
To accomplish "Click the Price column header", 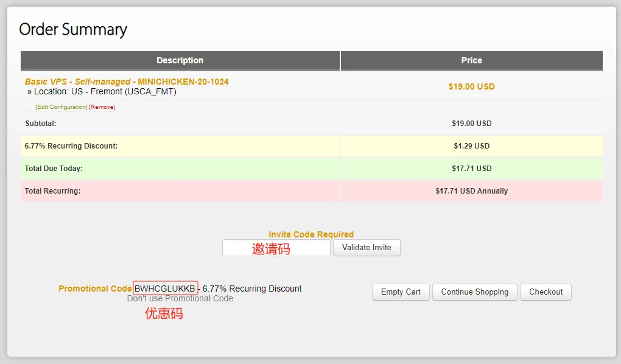I will coord(471,61).
